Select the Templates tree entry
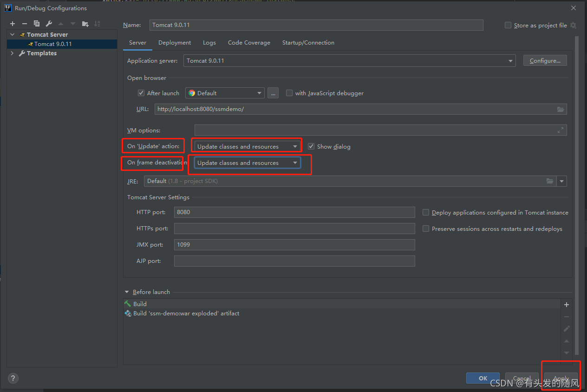 (41, 53)
